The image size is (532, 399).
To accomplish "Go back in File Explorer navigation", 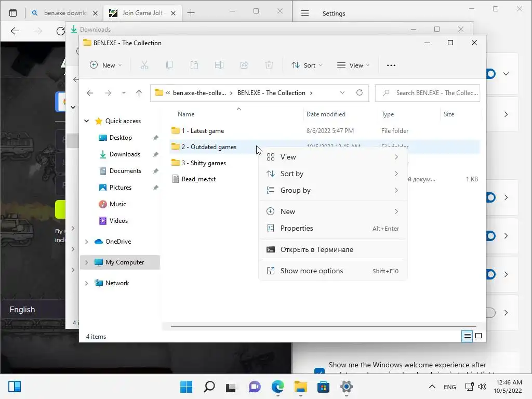I will click(89, 93).
